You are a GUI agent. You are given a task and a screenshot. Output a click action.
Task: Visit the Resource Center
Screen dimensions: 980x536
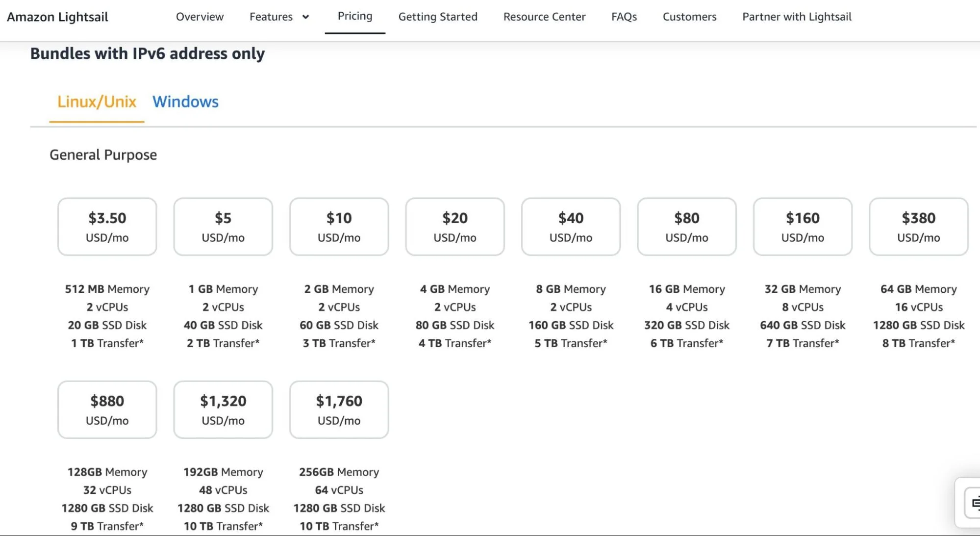coord(544,16)
